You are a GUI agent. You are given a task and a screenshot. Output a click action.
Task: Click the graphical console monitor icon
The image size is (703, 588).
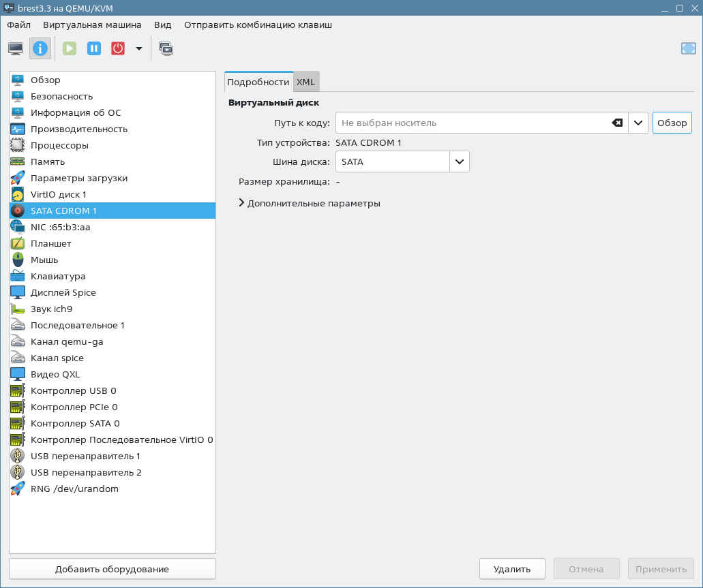[x=16, y=48]
